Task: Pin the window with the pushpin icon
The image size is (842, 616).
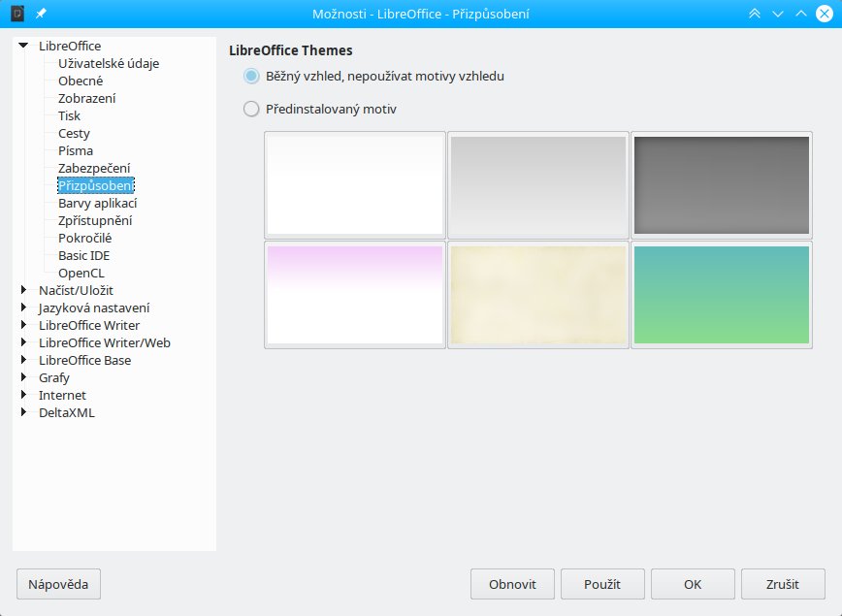Action: pyautogui.click(x=41, y=14)
